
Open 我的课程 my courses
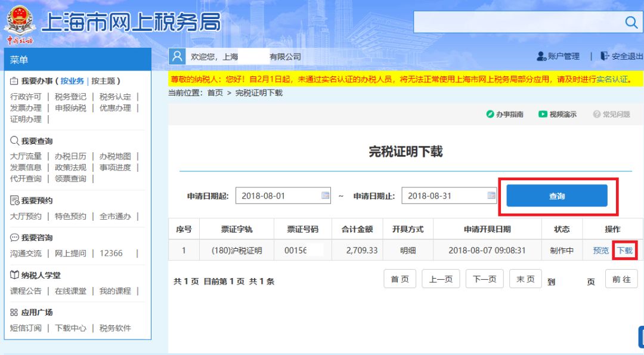pyautogui.click(x=116, y=291)
